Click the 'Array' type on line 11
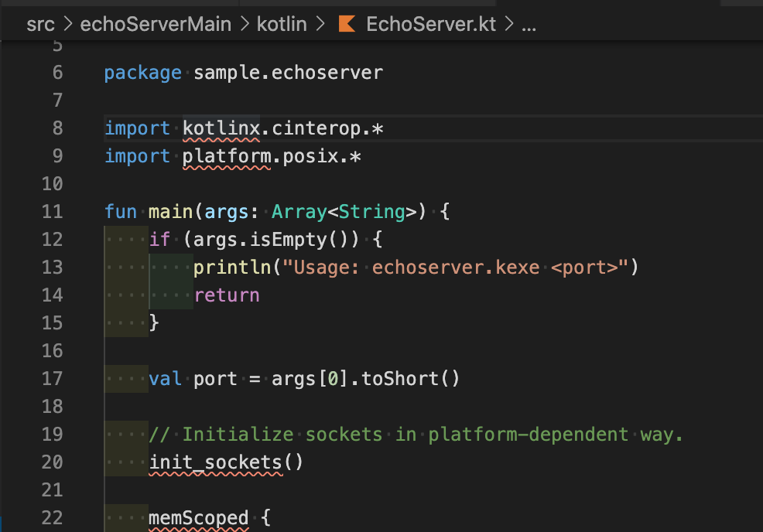This screenshot has width=763, height=532. point(299,213)
